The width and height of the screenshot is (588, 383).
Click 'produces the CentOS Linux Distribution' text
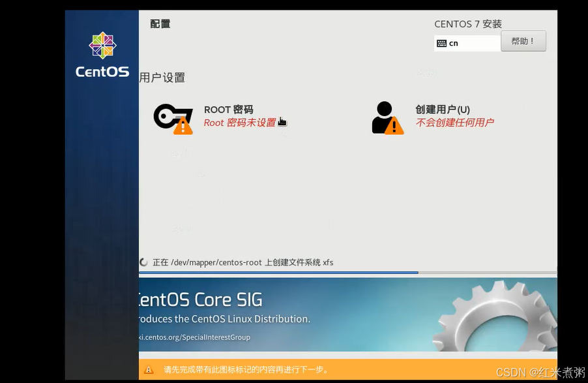224,319
